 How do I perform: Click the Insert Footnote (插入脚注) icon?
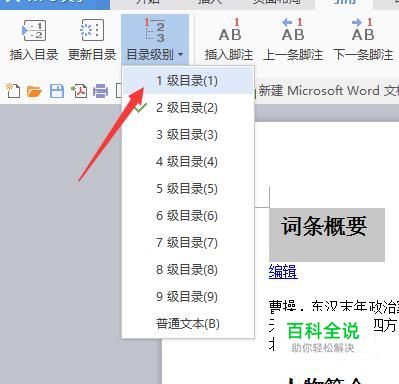[x=230, y=30]
